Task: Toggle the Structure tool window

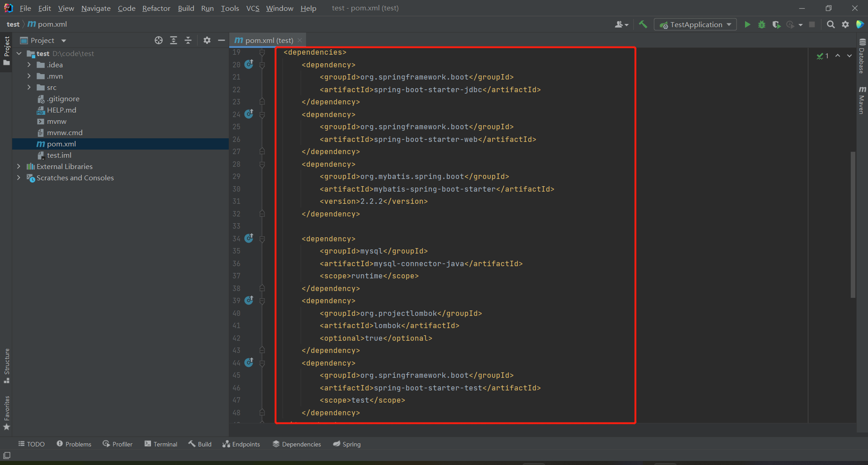Action: click(6, 365)
